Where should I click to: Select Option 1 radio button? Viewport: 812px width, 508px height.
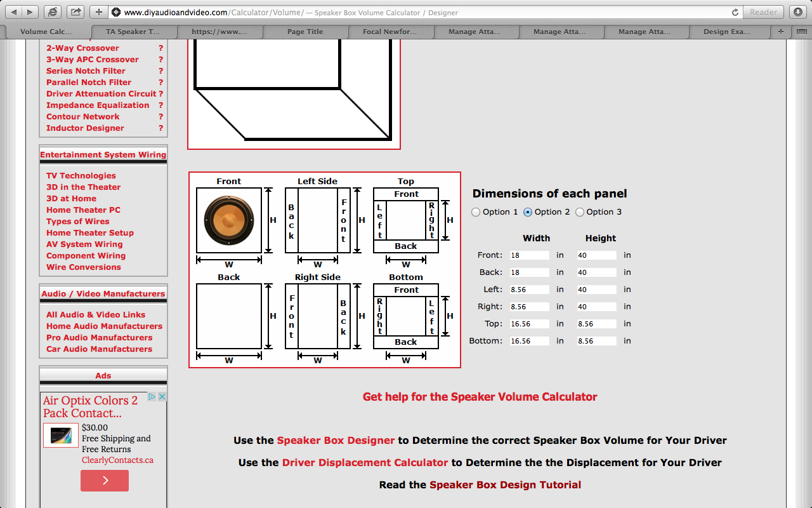[476, 212]
